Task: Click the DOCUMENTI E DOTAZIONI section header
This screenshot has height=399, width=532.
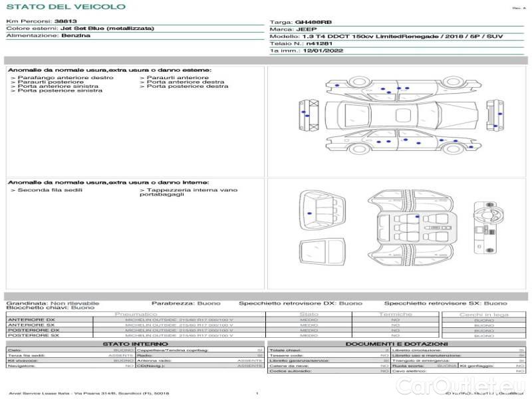Action: pos(396,344)
